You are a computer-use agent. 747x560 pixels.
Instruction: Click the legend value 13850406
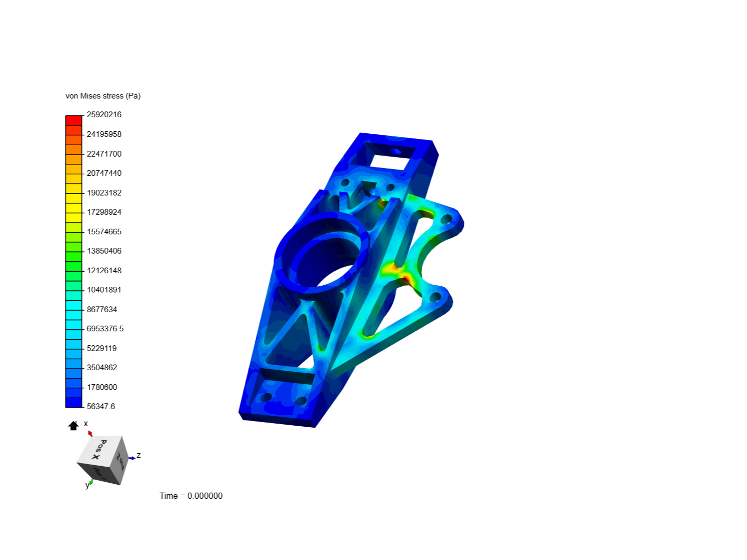(x=104, y=251)
